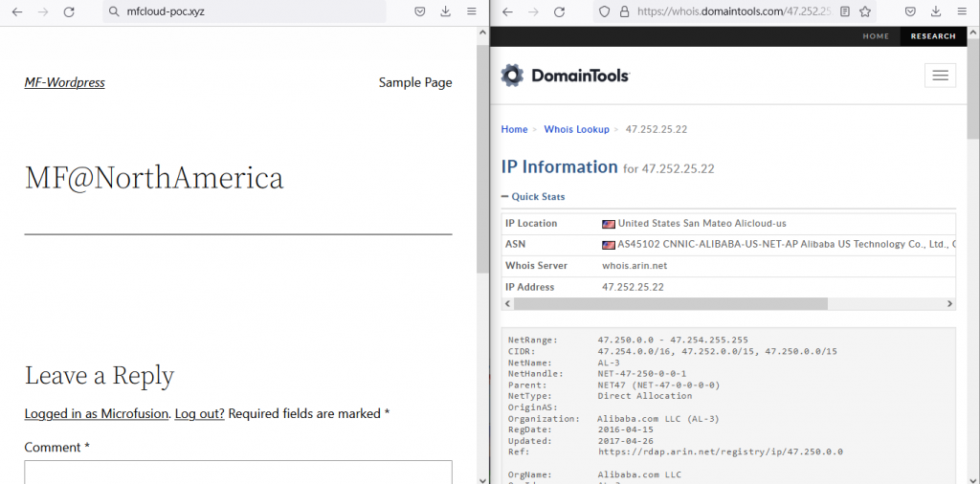Screen dimensions: 980x484
Task: Open downloads in the left browser
Action: click(446, 11)
